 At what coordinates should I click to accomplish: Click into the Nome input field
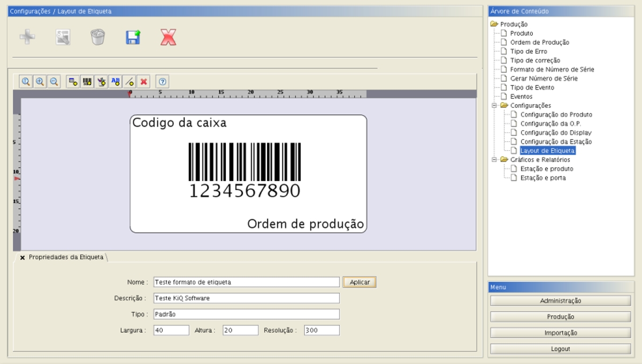click(246, 282)
